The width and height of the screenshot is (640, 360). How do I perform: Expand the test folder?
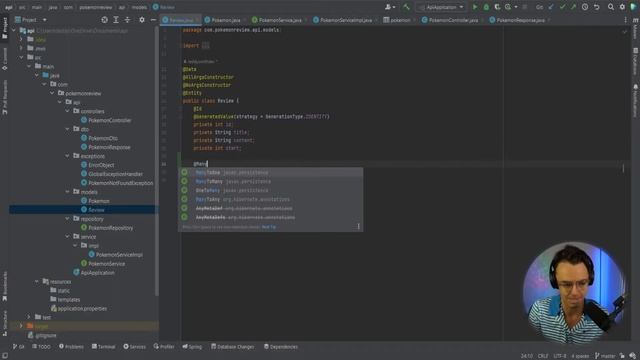click(29, 317)
